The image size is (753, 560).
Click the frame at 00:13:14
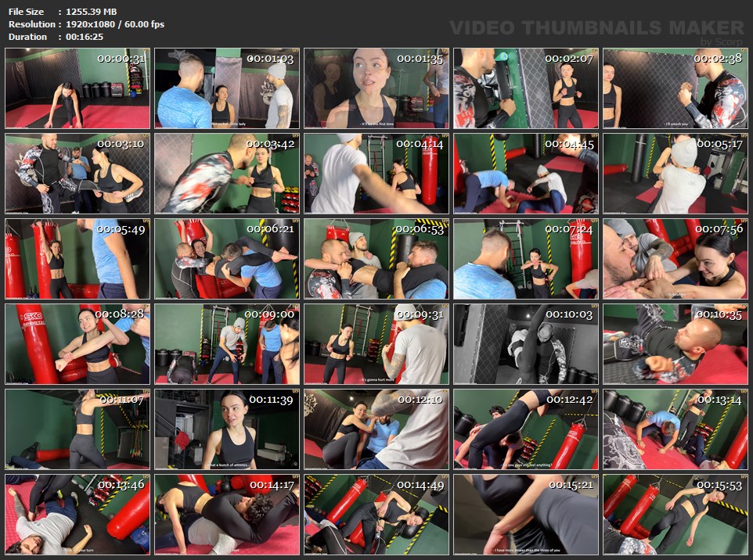(676, 429)
